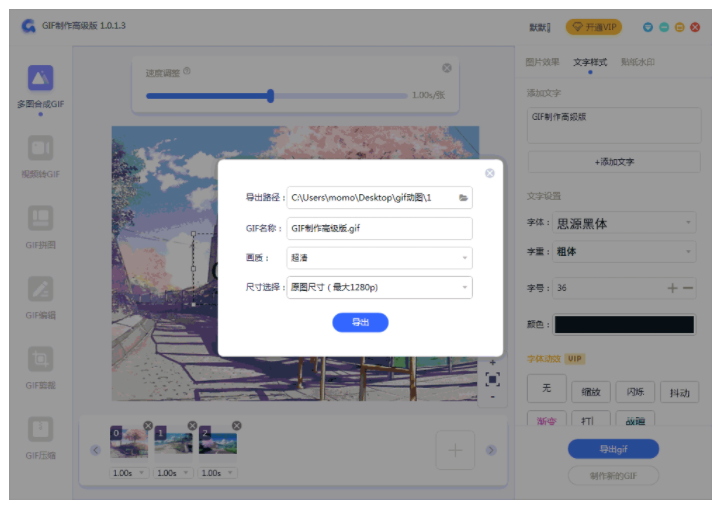
Task: Zoom out the preview with minus icon
Action: point(493,397)
